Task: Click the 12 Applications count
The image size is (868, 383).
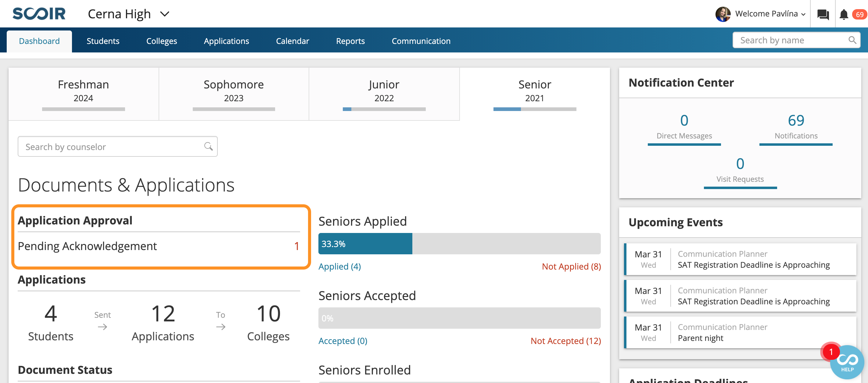Action: [163, 322]
